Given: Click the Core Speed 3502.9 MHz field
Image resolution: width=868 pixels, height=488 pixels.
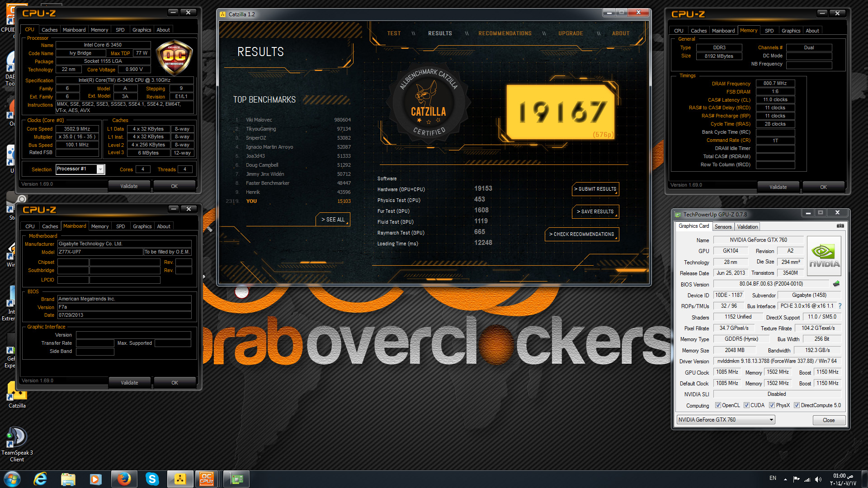Looking at the screenshot, I should coord(77,129).
